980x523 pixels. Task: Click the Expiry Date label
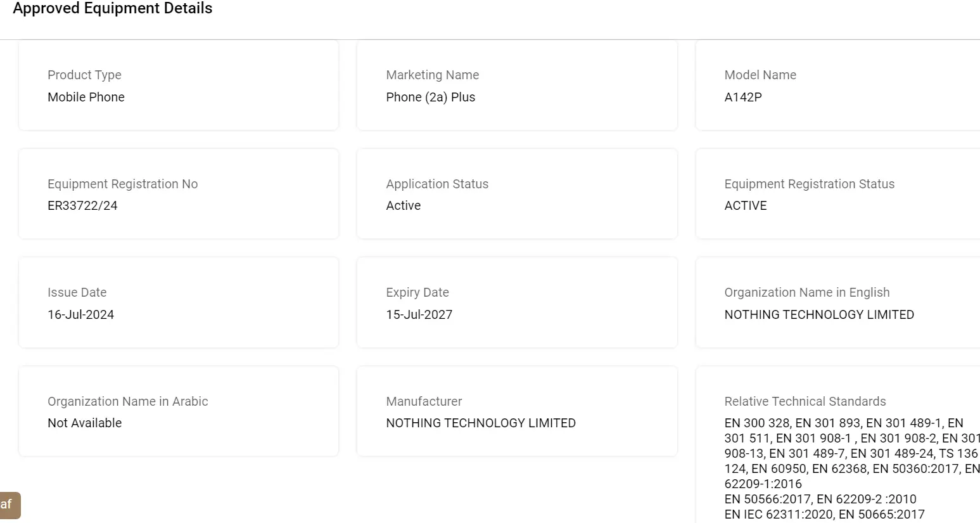coord(417,292)
